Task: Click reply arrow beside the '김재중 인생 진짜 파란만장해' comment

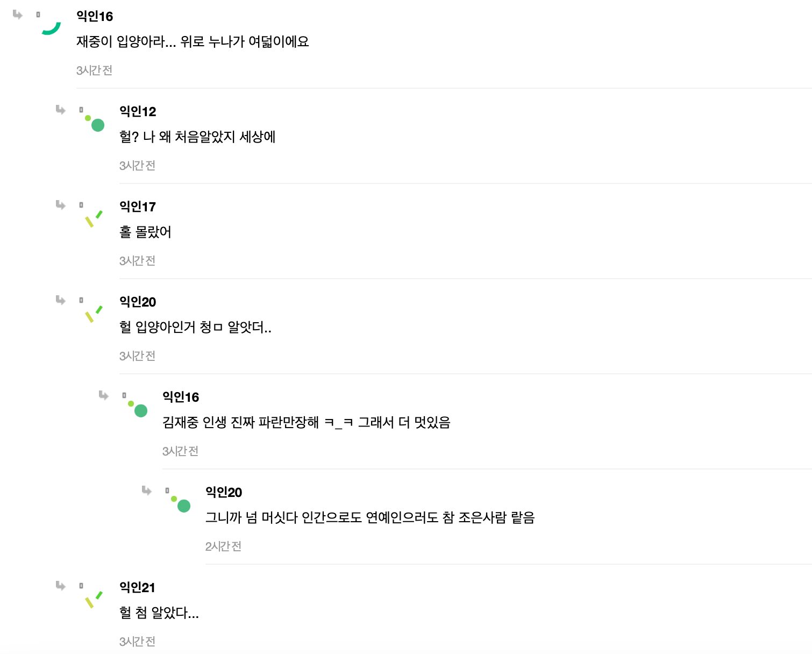Action: (103, 395)
